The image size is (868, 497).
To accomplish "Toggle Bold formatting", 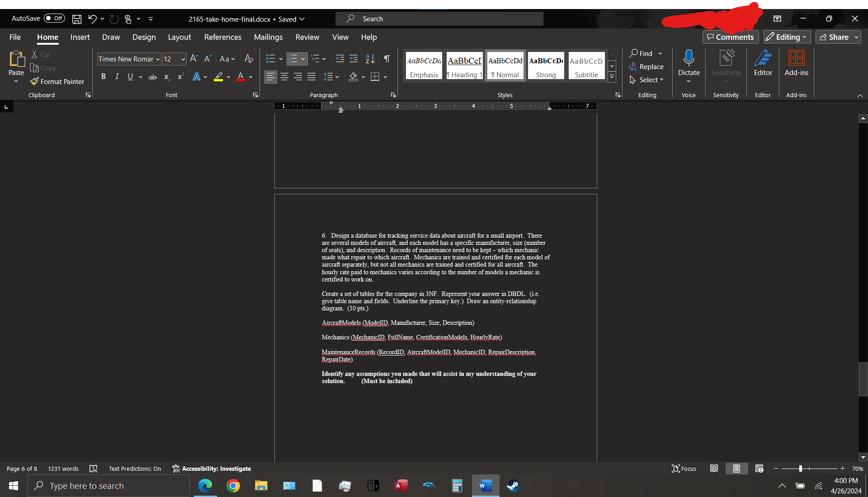I will click(104, 77).
